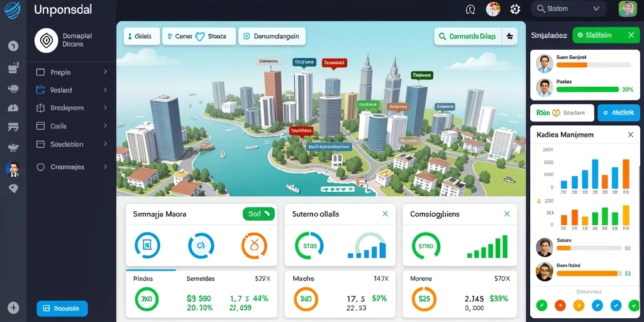Click the Caner Stoaca map button

[199, 36]
